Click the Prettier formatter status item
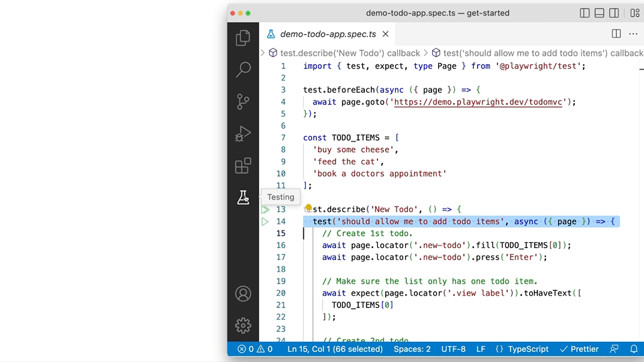644x362 pixels. pyautogui.click(x=579, y=349)
